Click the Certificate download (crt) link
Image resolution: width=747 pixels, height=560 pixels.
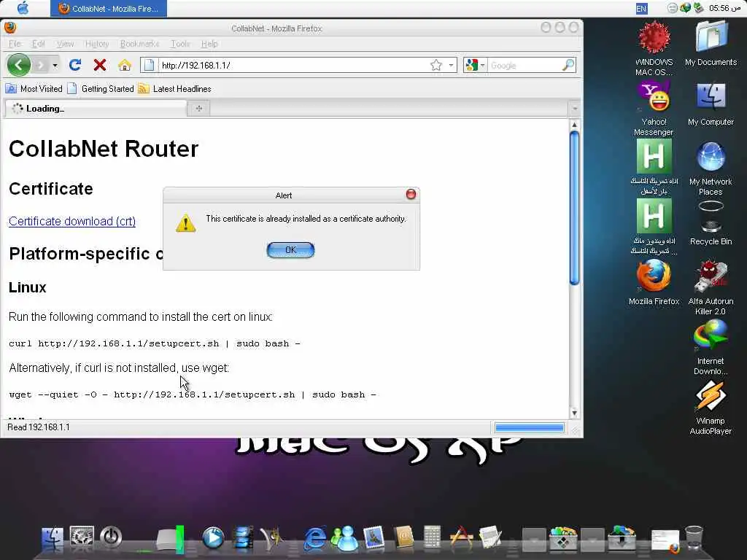(72, 221)
